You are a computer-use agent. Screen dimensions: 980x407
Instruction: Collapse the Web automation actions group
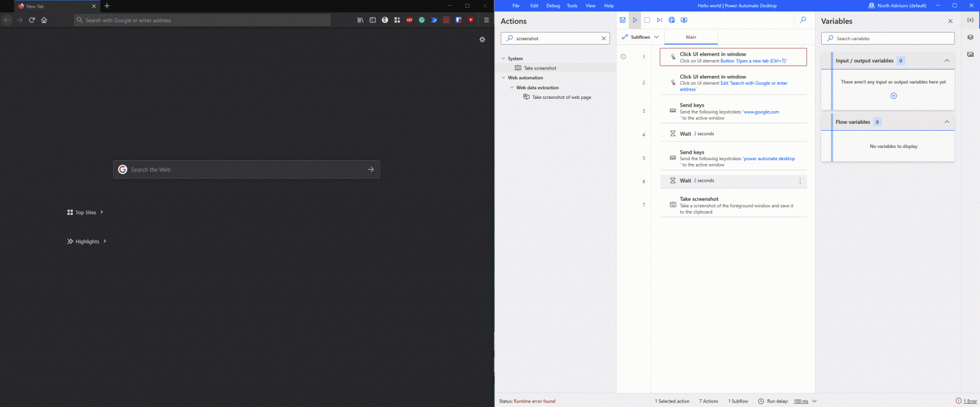(503, 78)
